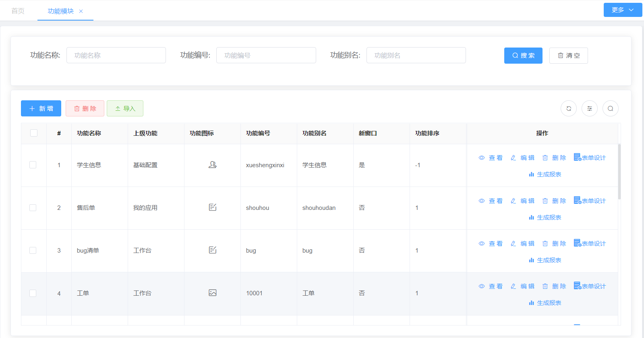
Task: Click 删除 in the 售后单 row
Action: pos(554,201)
